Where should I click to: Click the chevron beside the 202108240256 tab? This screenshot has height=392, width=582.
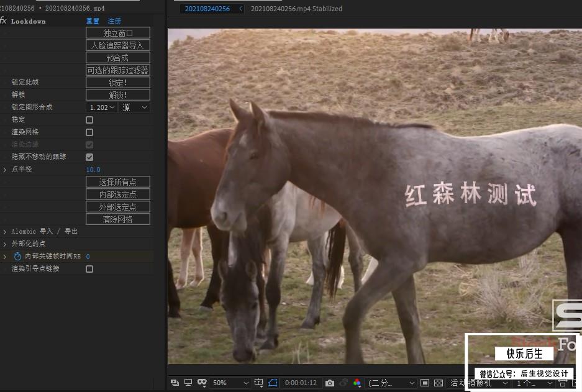coord(240,9)
